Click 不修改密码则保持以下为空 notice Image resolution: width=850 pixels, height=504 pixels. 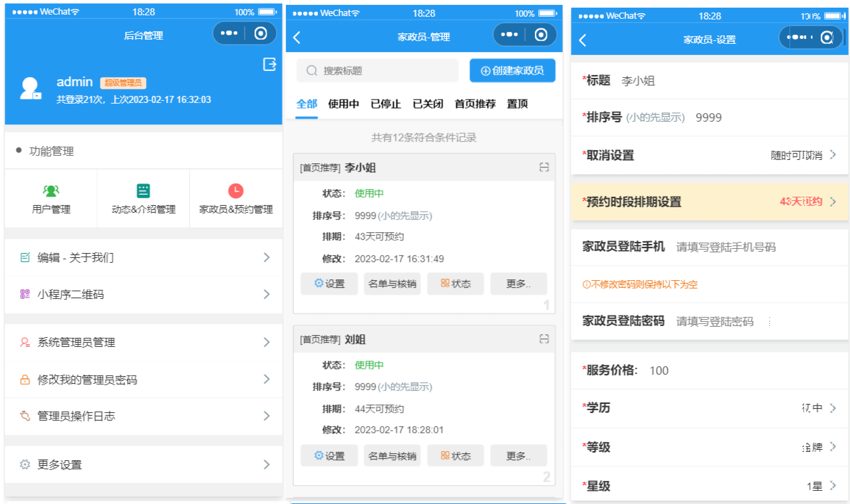tap(640, 285)
